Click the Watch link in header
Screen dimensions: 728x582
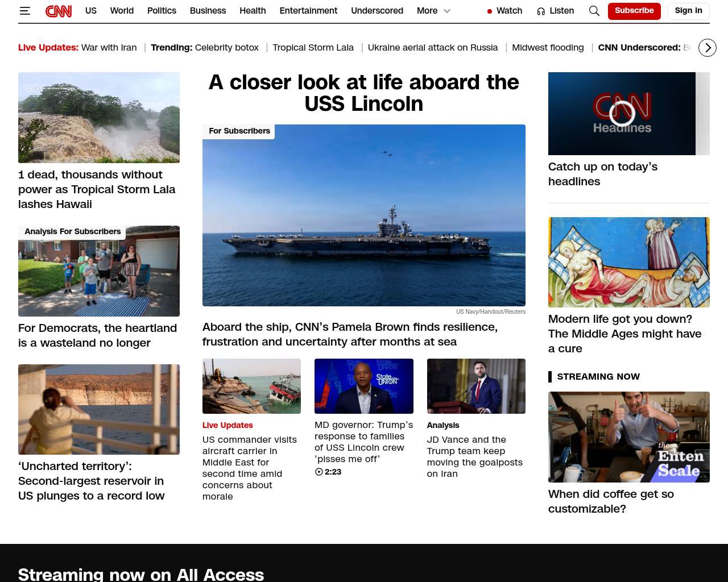click(x=509, y=11)
